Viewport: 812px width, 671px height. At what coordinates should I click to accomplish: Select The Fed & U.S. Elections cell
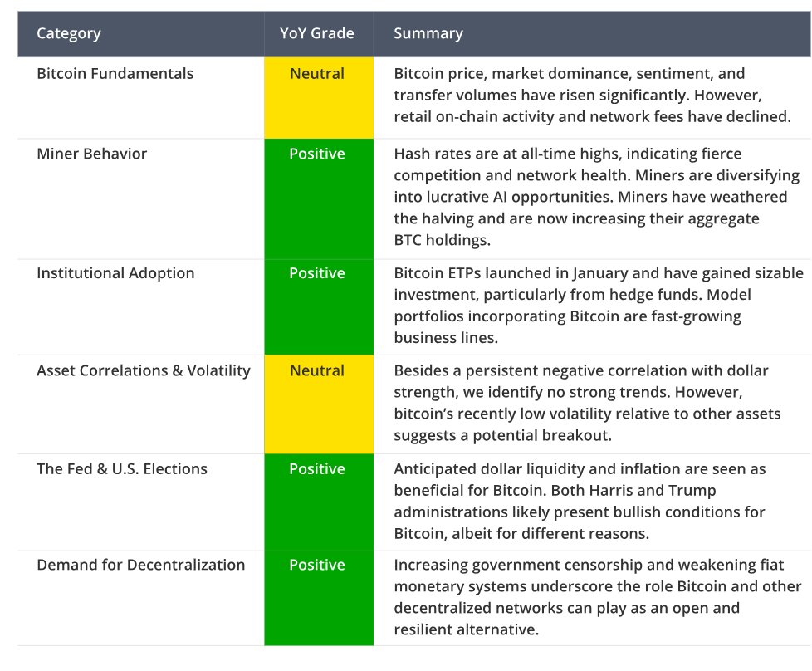point(141,502)
